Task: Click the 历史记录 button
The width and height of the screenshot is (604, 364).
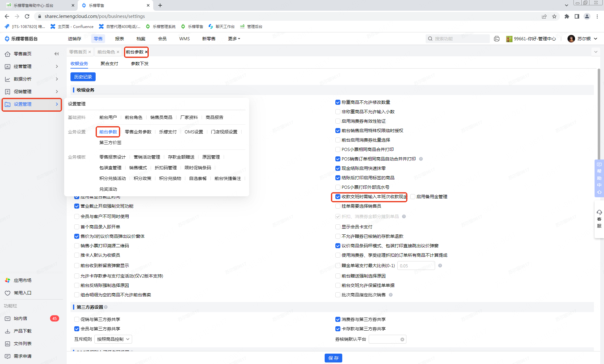Action: (x=83, y=77)
